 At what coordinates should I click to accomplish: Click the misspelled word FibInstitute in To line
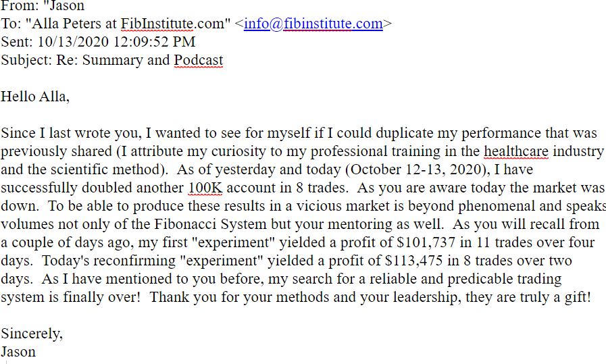pyautogui.click(x=157, y=24)
